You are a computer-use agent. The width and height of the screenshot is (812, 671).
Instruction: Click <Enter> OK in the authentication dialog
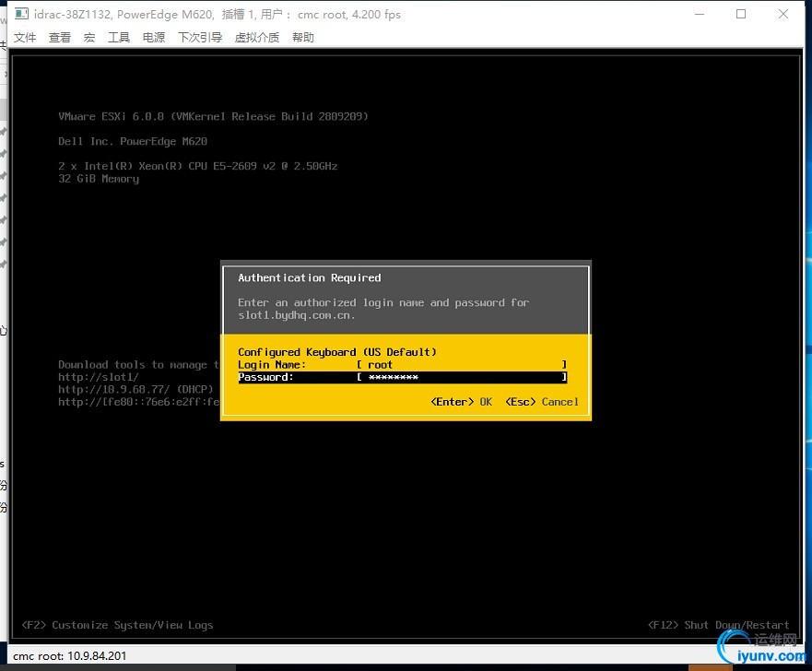click(x=462, y=402)
